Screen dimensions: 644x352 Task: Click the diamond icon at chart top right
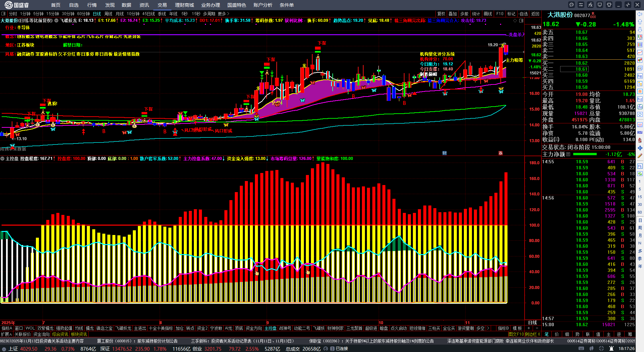click(x=515, y=21)
